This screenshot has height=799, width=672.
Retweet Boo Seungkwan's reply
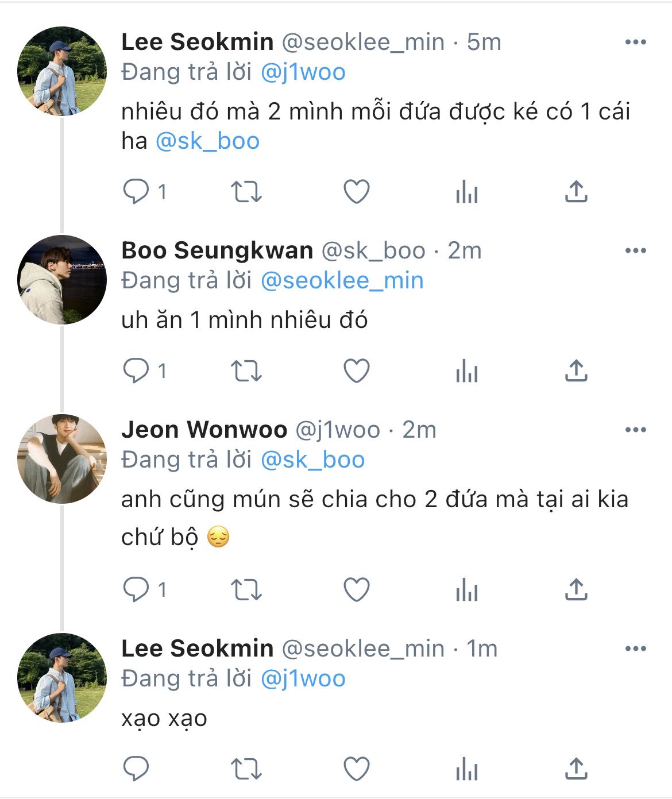pyautogui.click(x=246, y=371)
